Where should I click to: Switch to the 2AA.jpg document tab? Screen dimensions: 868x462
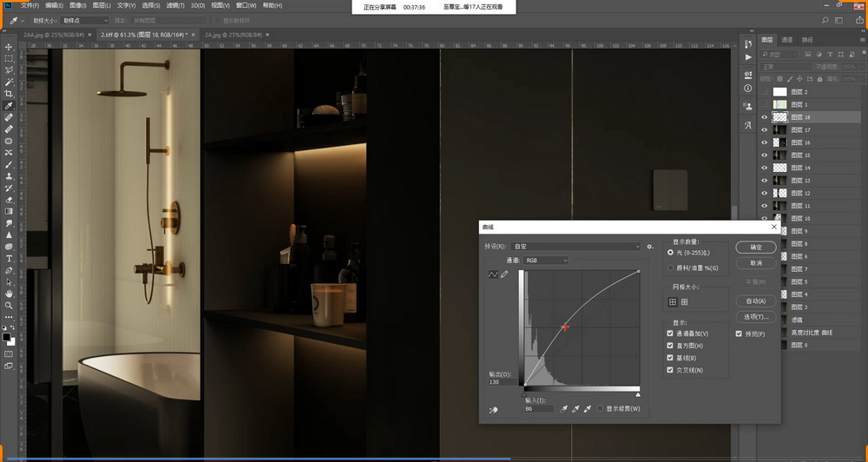[54, 35]
